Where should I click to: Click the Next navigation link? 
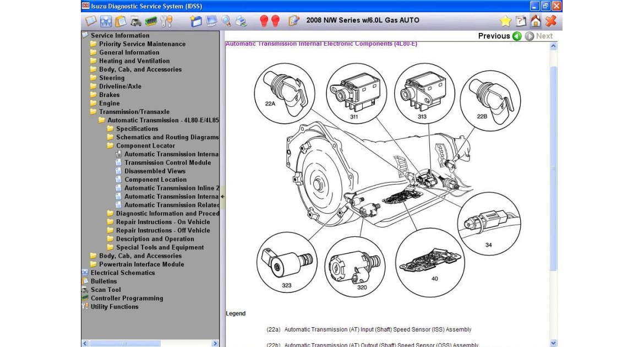pyautogui.click(x=544, y=36)
